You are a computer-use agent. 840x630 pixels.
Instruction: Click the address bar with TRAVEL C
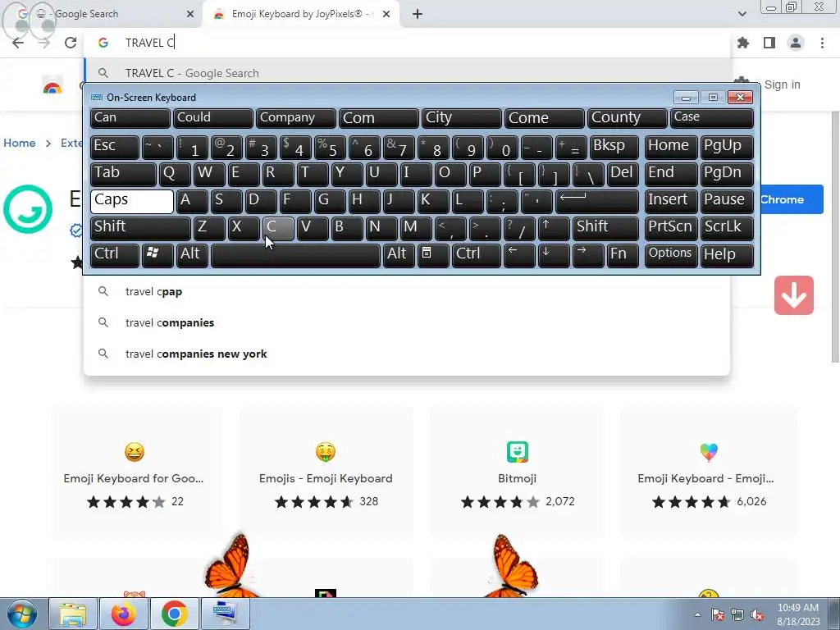point(407,43)
